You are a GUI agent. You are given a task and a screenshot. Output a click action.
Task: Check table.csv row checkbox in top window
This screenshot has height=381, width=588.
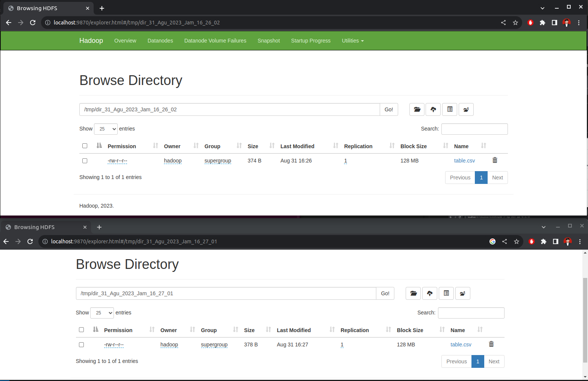click(85, 161)
